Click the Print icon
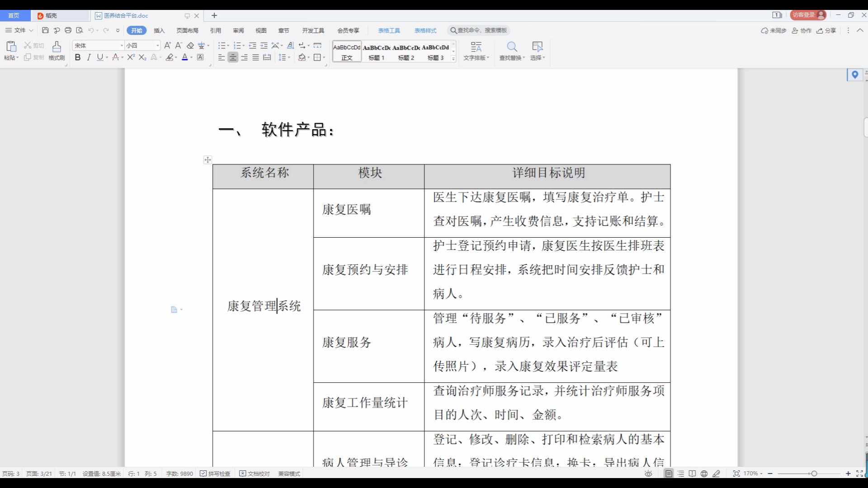The height and width of the screenshot is (488, 868). tap(68, 30)
